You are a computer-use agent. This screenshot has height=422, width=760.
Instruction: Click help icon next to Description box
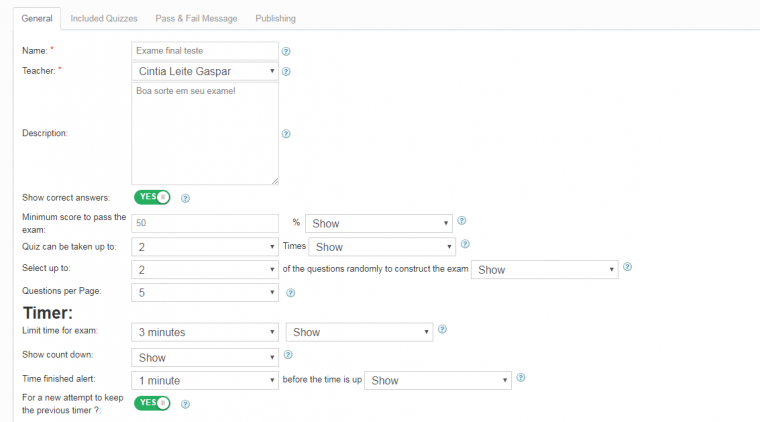click(x=286, y=133)
